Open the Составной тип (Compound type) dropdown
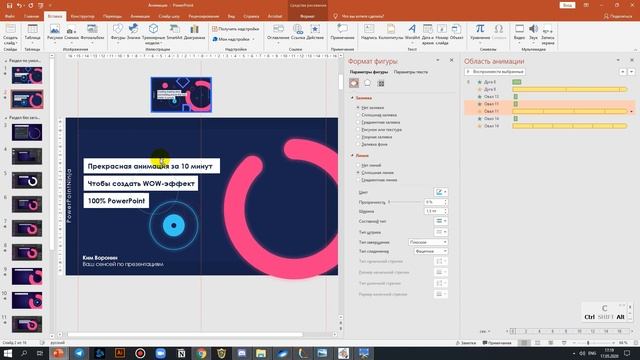The height and width of the screenshot is (360, 640). coord(440,221)
